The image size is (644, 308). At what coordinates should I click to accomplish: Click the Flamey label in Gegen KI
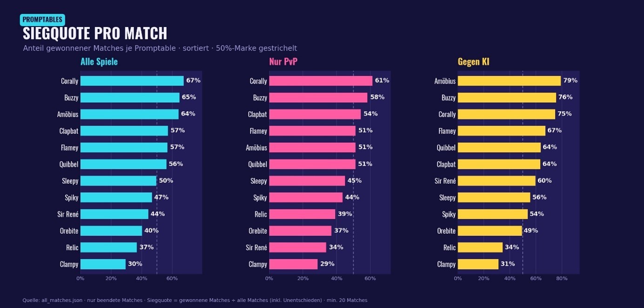coord(447,131)
